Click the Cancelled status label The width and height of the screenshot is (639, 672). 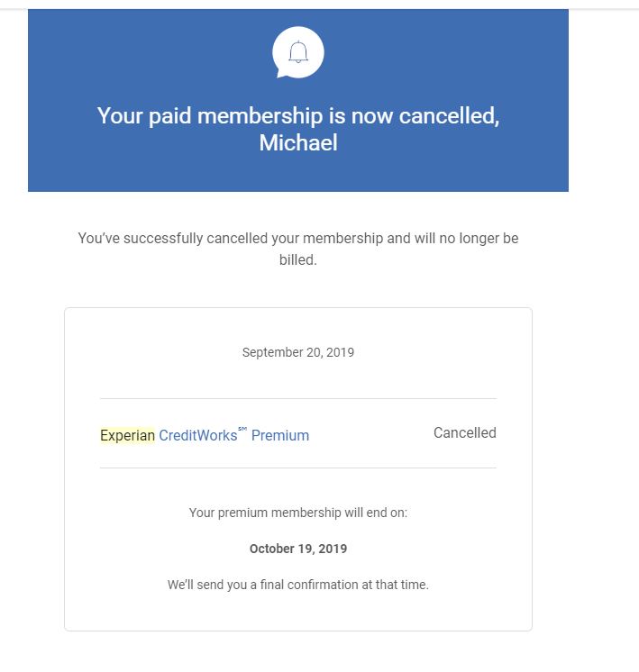pyautogui.click(x=465, y=433)
